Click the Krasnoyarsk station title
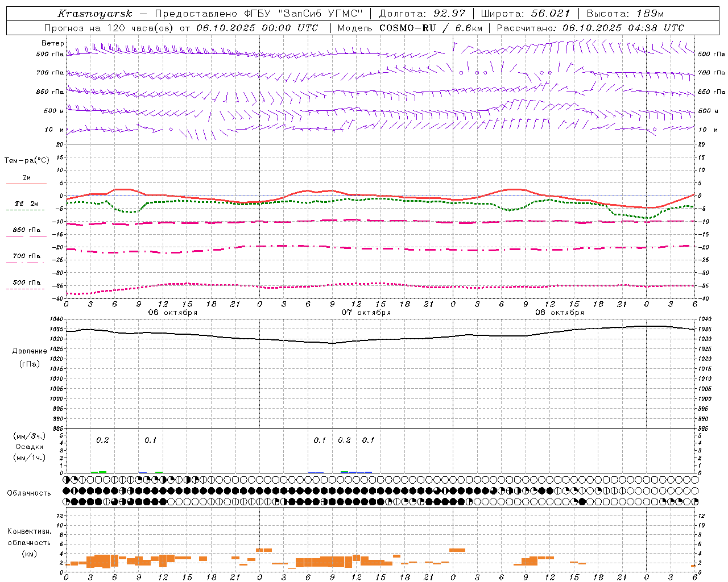728x582 pixels. pos(94,14)
